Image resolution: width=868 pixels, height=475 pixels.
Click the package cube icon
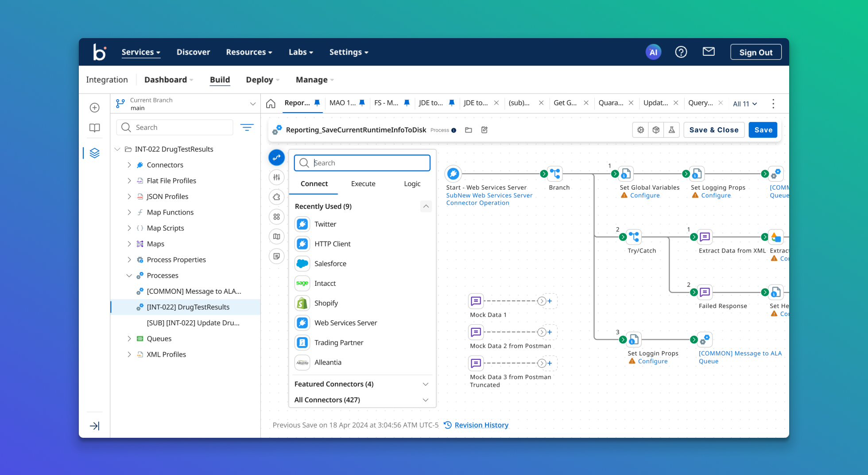[656, 130]
